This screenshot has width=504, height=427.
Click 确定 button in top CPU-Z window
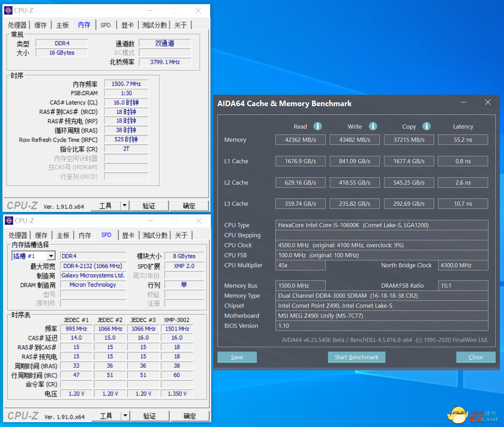(189, 206)
